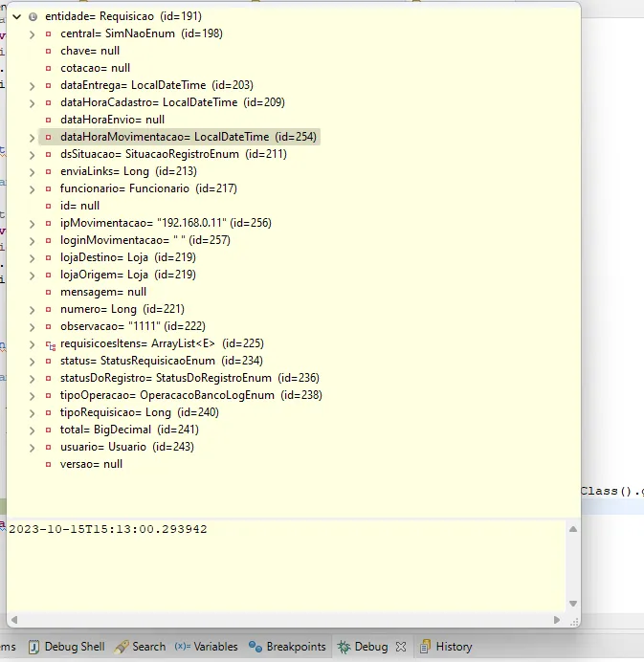This screenshot has width=644, height=662.
Task: Click field icon beside id= null
Action: coord(48,206)
